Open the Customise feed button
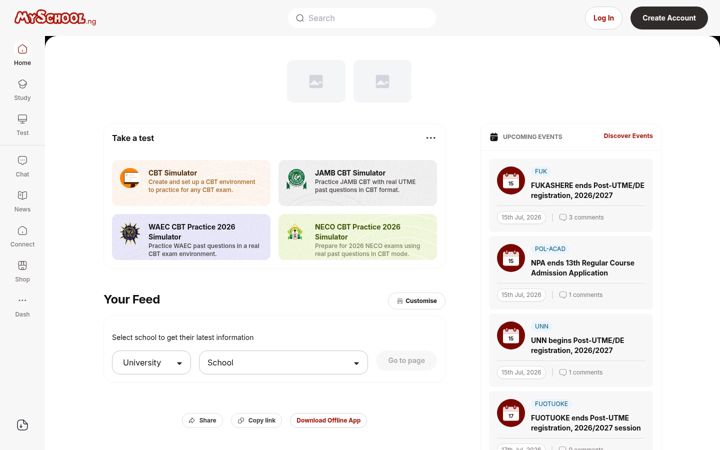 (416, 301)
